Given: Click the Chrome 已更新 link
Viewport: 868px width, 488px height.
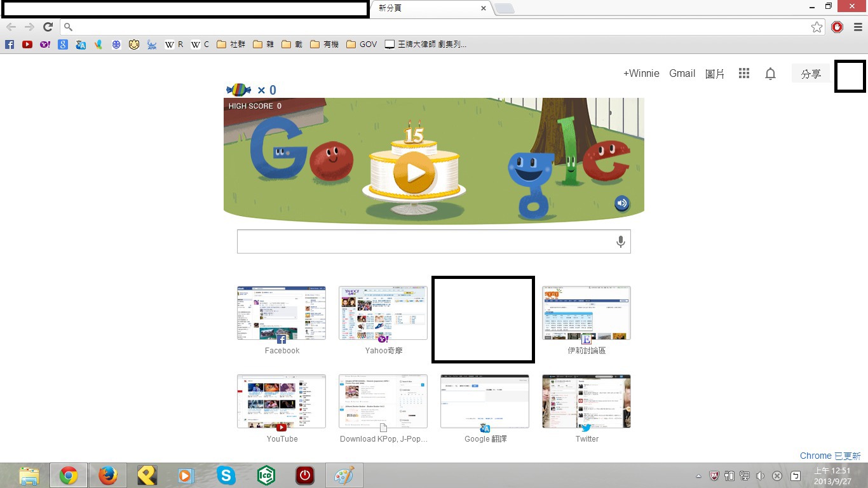Looking at the screenshot, I should tap(830, 456).
